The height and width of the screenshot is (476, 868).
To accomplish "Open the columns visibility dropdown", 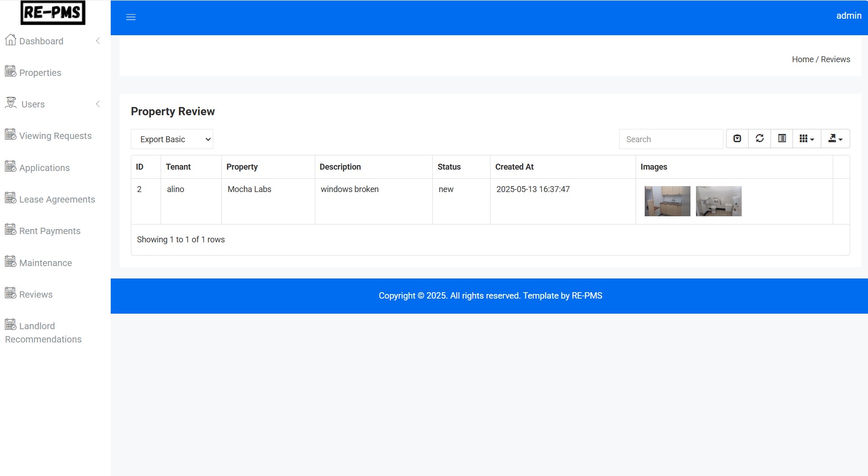I will [807, 139].
